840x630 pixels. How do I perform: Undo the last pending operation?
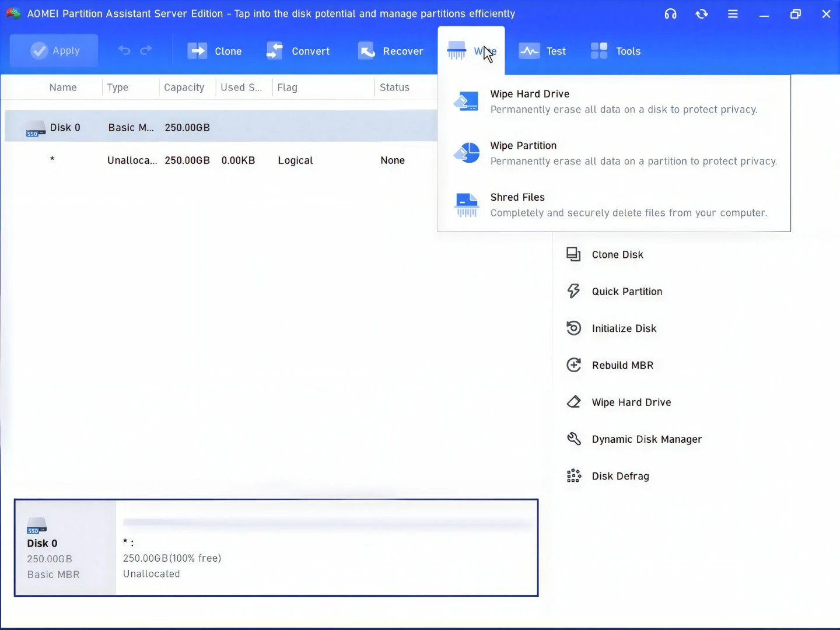click(x=124, y=50)
